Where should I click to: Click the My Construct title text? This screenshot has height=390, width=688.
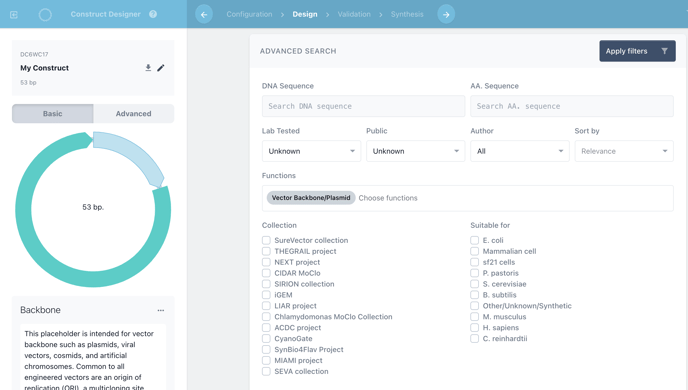[x=44, y=68]
